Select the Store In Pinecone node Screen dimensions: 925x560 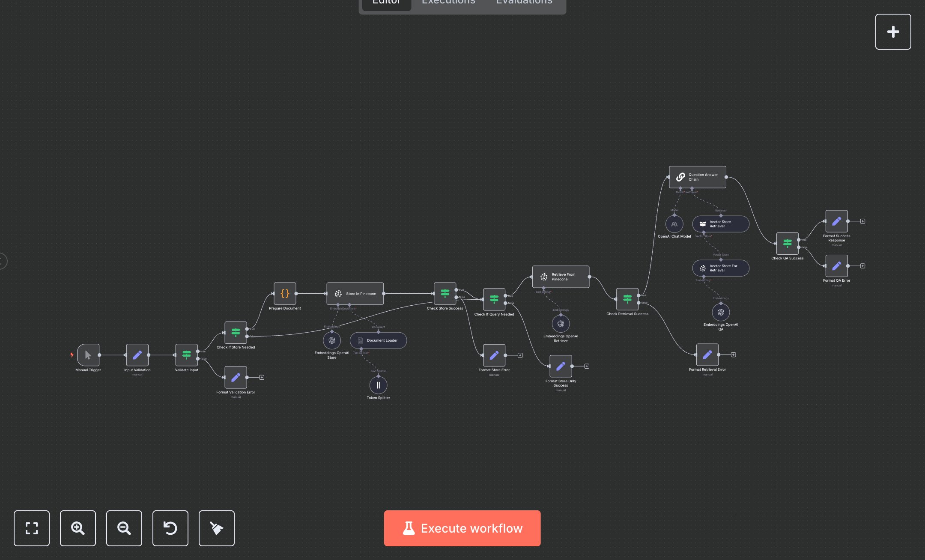pos(355,294)
